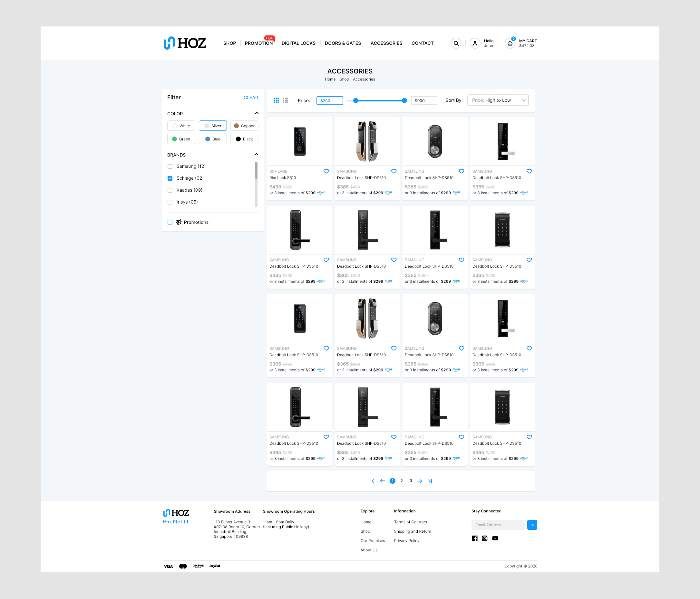Jump to last page of results
This screenshot has width=700, height=599.
click(430, 481)
